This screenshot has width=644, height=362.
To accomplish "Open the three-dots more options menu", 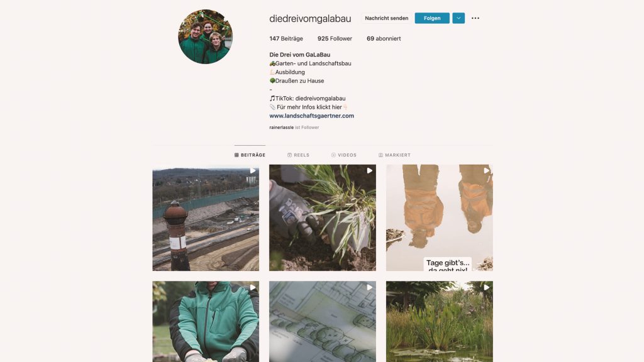I will [475, 18].
